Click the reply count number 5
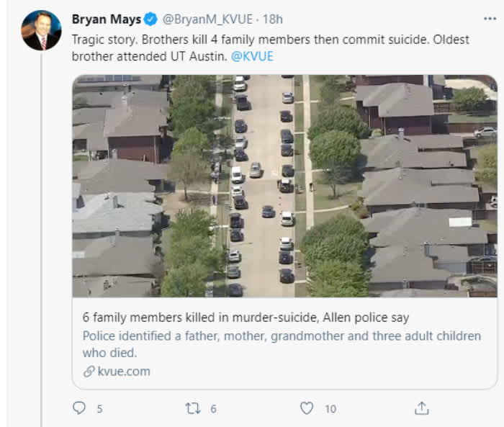Viewport: 504px width, 427px height. pyautogui.click(x=99, y=409)
